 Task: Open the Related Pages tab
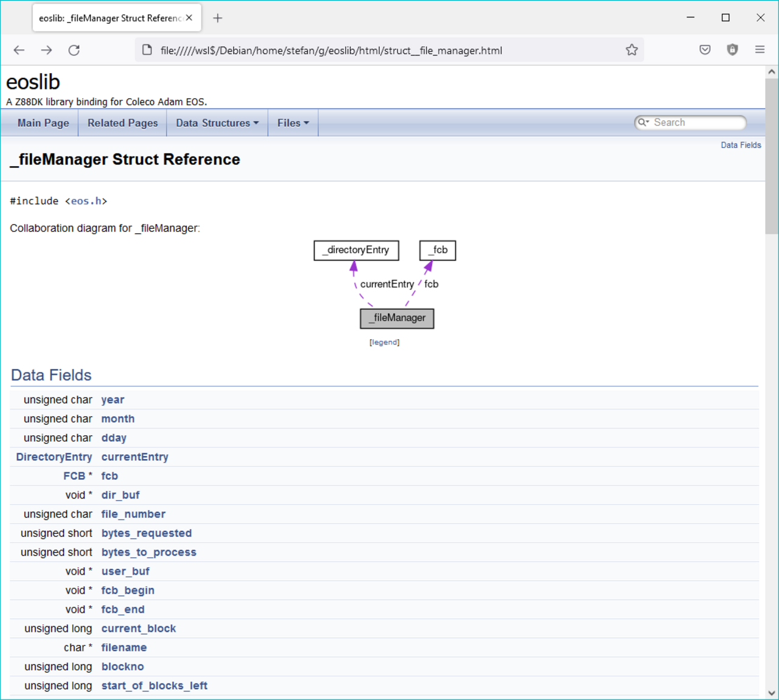tap(122, 123)
